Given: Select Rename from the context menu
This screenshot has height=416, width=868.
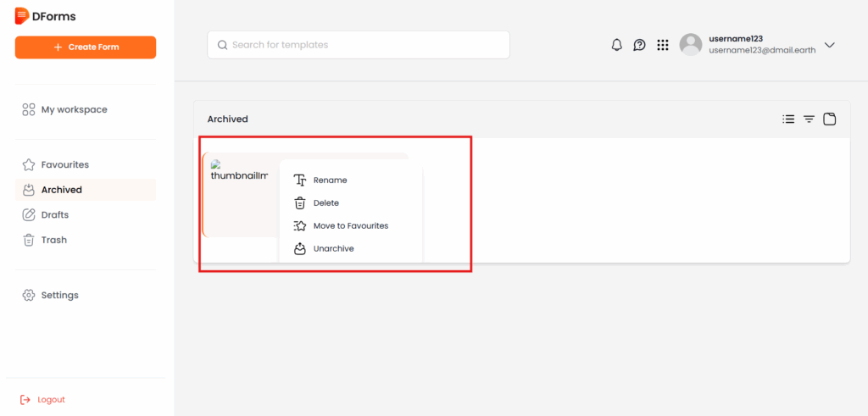Looking at the screenshot, I should click(x=330, y=180).
